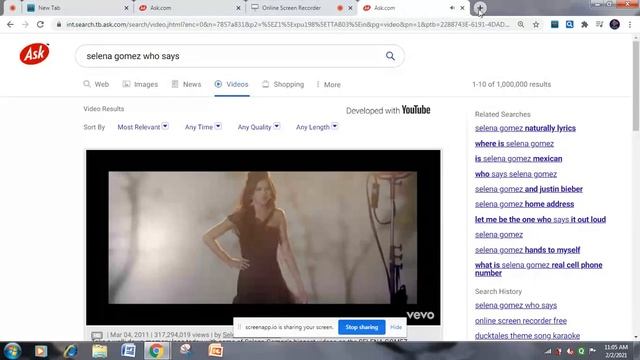Click the browser forward arrow
Viewport: 640px width, 360px height.
(x=25, y=24)
